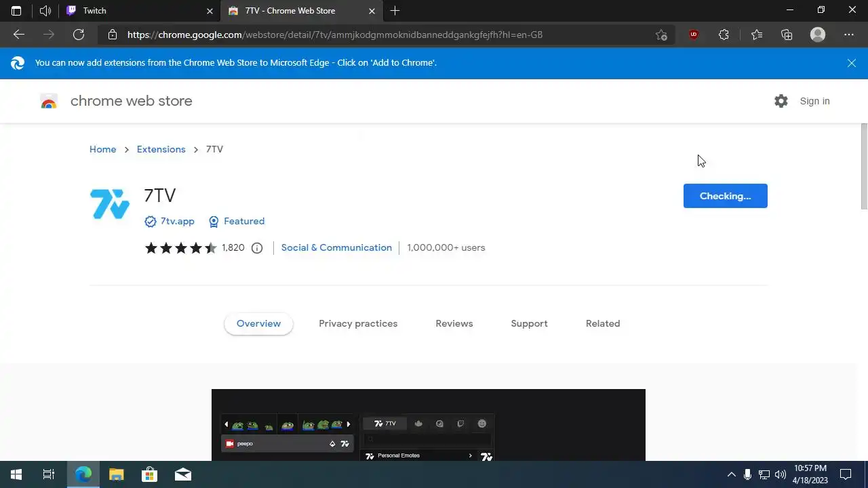
Task: Click the Edge taskbar icon
Action: tap(83, 474)
